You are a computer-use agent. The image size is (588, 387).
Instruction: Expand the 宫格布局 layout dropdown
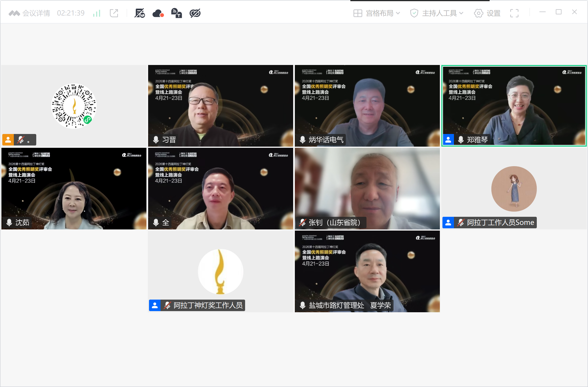pyautogui.click(x=377, y=13)
